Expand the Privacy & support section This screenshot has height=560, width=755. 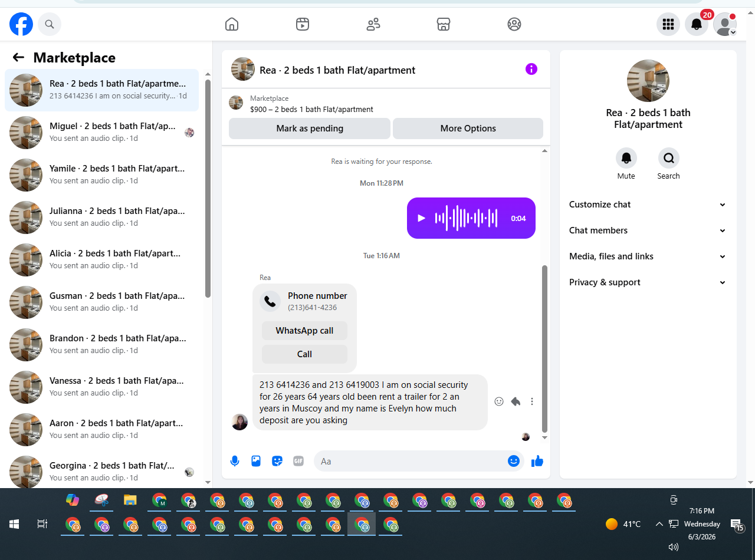[648, 282]
